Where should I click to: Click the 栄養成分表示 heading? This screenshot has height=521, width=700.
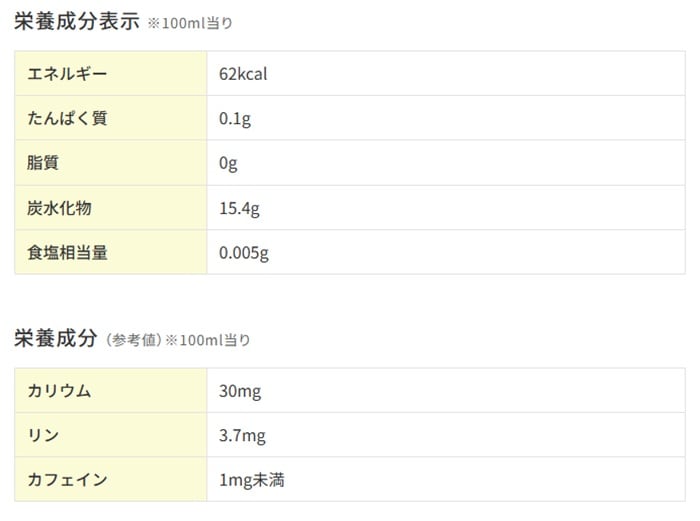click(77, 22)
